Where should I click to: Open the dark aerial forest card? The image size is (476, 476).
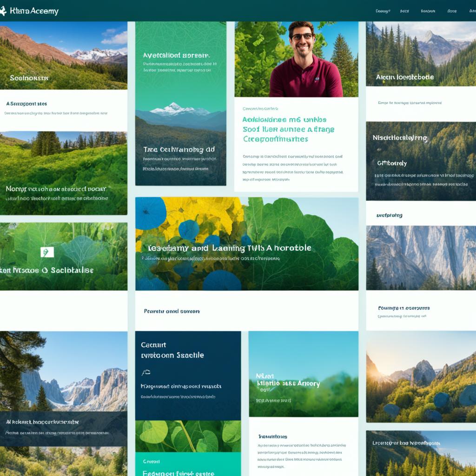coord(421,161)
